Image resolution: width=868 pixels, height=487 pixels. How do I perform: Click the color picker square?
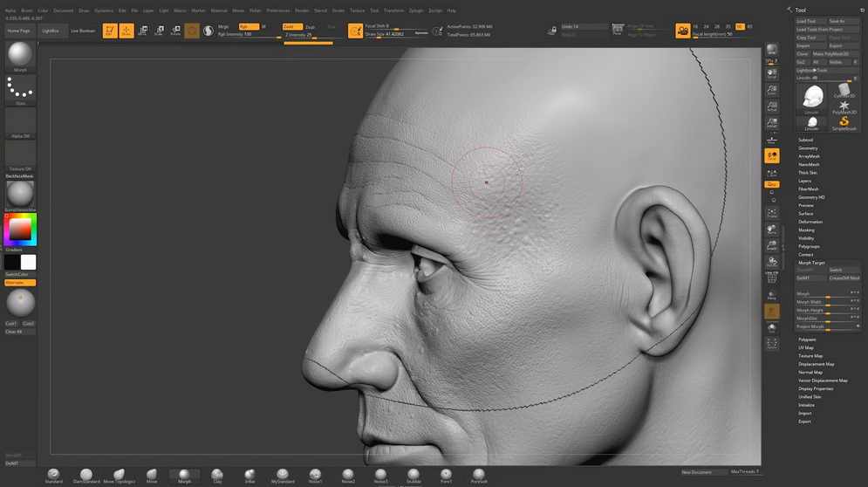20,230
